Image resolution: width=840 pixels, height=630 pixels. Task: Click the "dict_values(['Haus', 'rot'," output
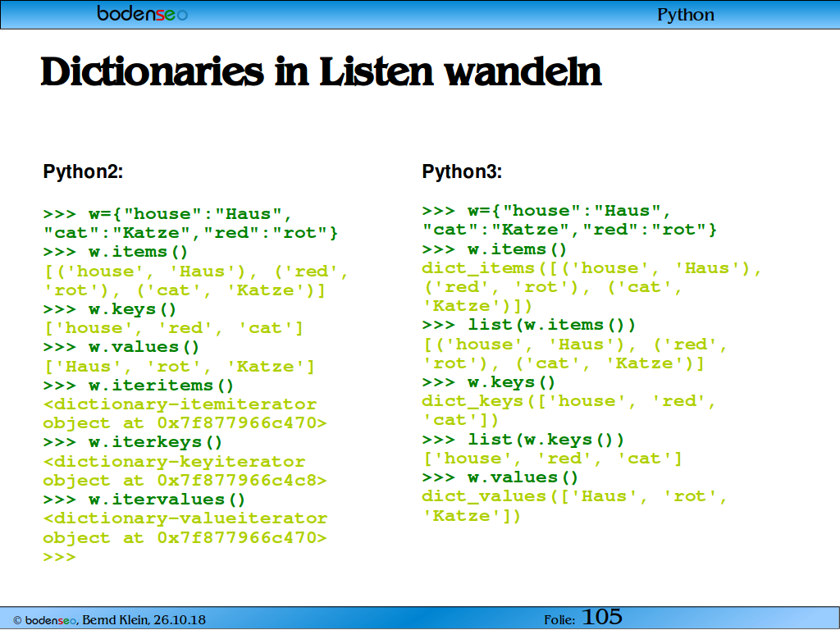click(574, 496)
